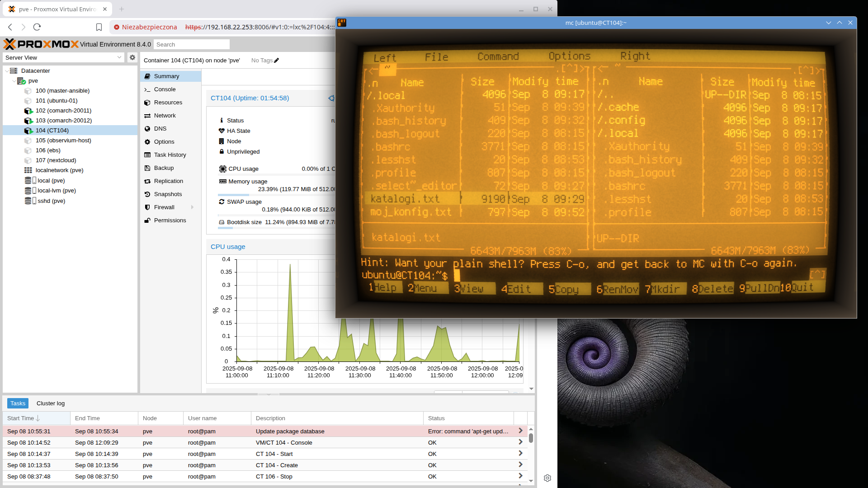Click the settings gear at bottom right

click(547, 478)
